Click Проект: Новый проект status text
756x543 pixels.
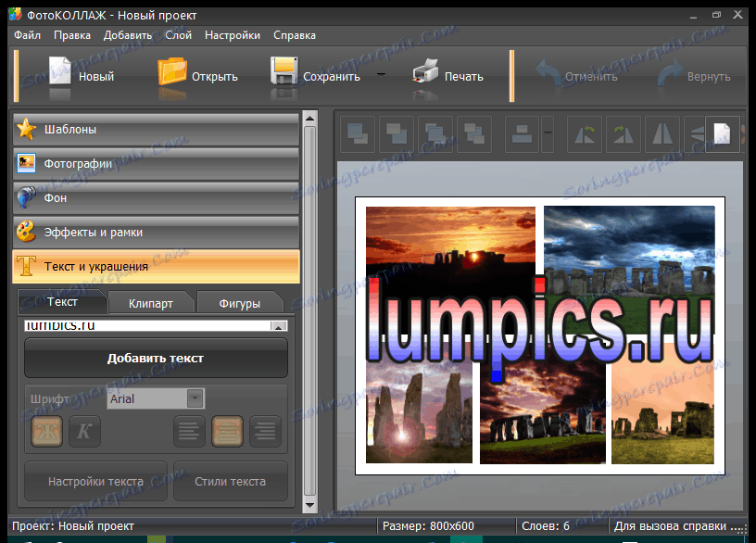click(x=73, y=526)
